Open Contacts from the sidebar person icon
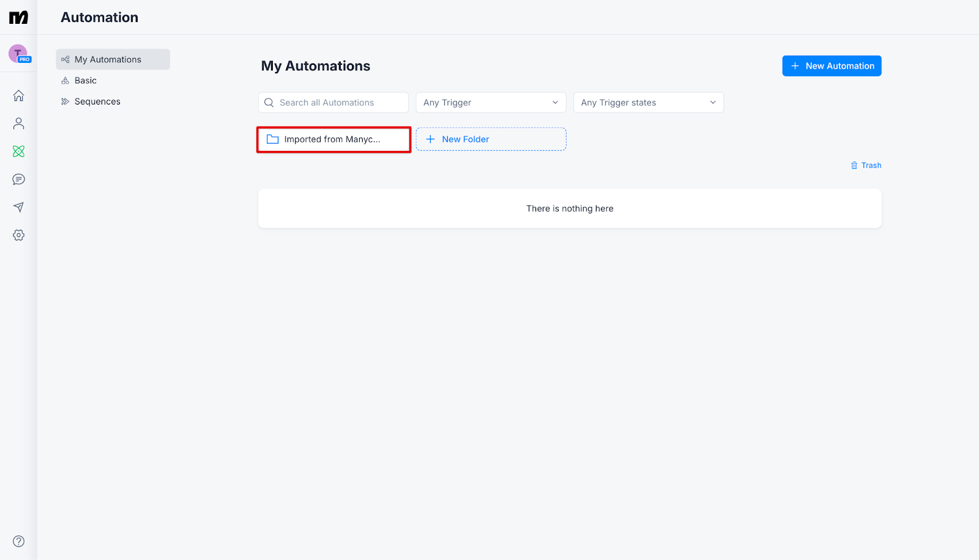This screenshot has height=560, width=979. [18, 123]
